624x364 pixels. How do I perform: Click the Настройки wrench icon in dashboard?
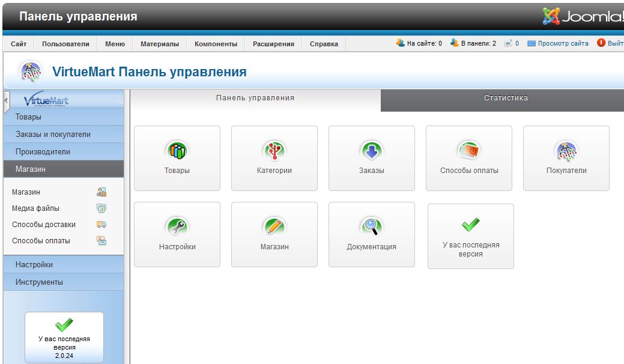[x=177, y=226]
